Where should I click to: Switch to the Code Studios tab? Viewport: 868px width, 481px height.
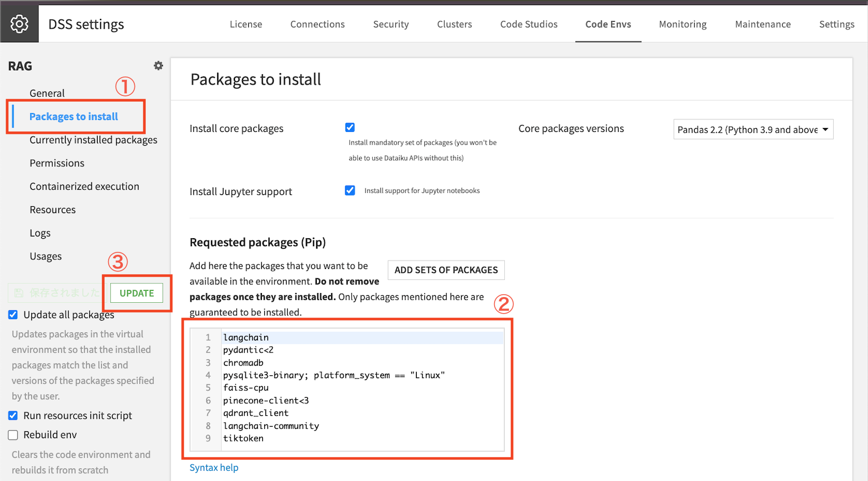coord(529,24)
